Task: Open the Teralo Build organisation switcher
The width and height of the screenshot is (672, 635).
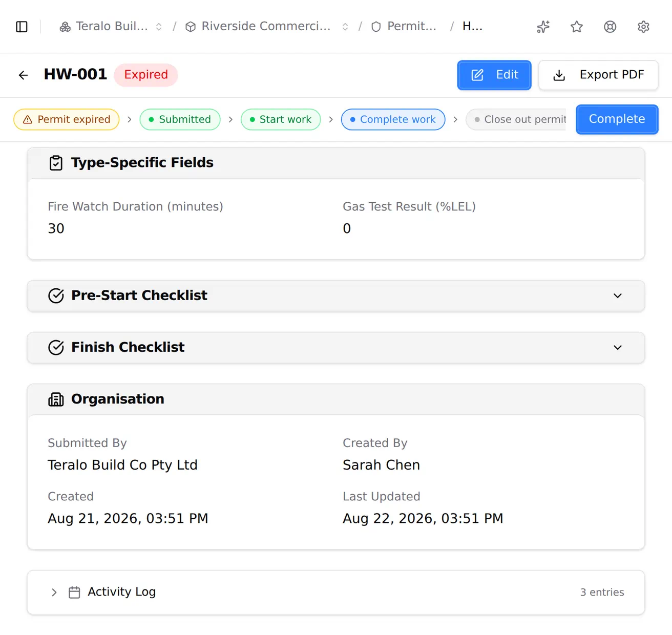Action: [159, 27]
